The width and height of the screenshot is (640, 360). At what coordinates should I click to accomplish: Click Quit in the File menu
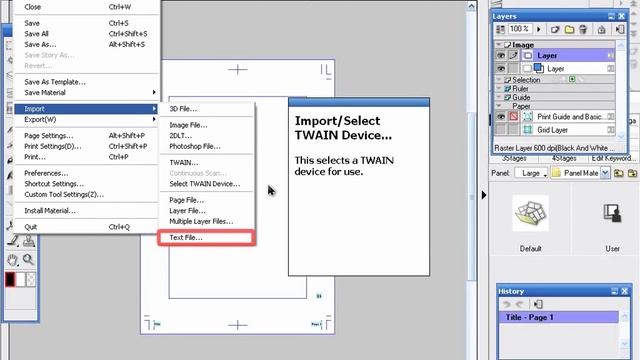coord(86,227)
